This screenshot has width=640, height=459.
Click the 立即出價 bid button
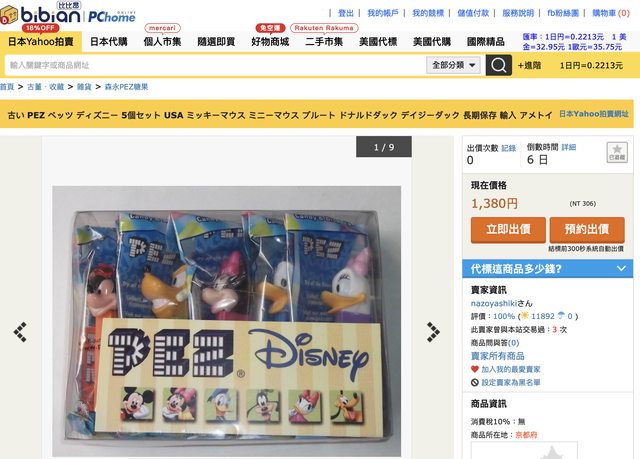point(508,230)
